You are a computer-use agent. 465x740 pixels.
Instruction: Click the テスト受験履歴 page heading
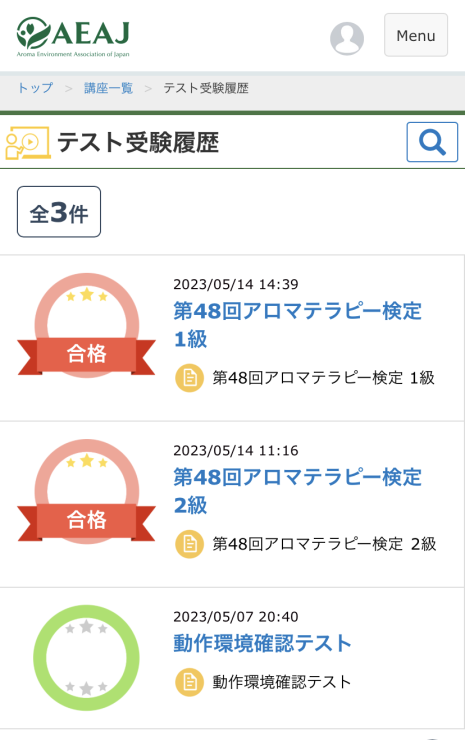(x=138, y=143)
